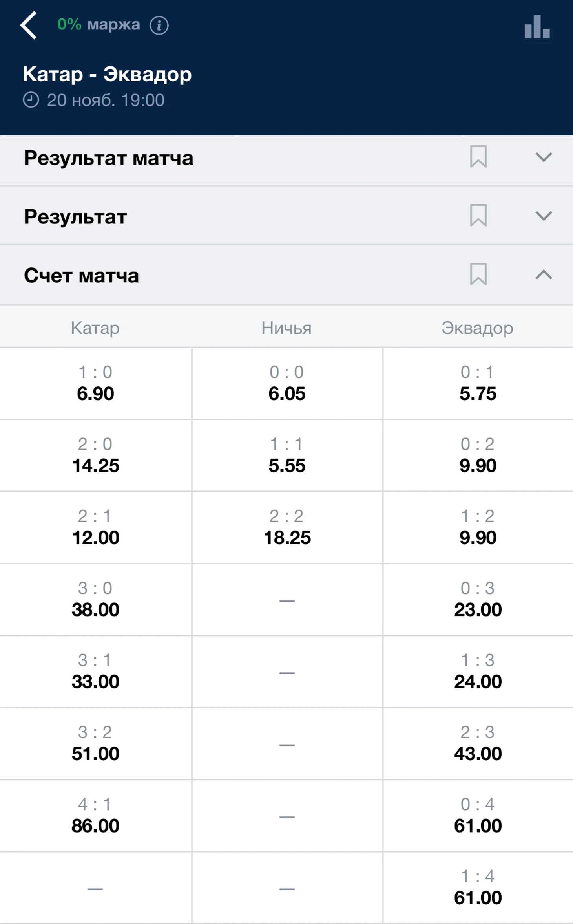Choose score 2:0 at odds 14.25
The height and width of the screenshot is (924, 573).
[95, 456]
